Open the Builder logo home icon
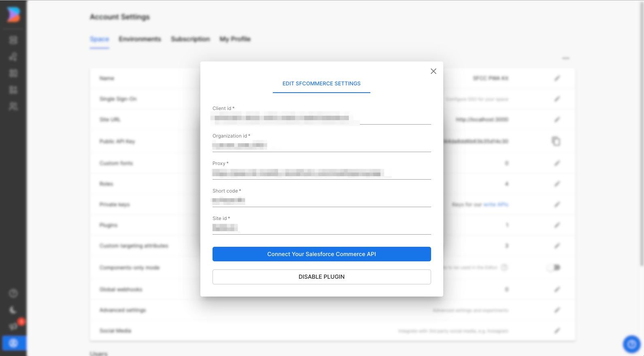Image resolution: width=644 pixels, height=356 pixels. [x=13, y=15]
